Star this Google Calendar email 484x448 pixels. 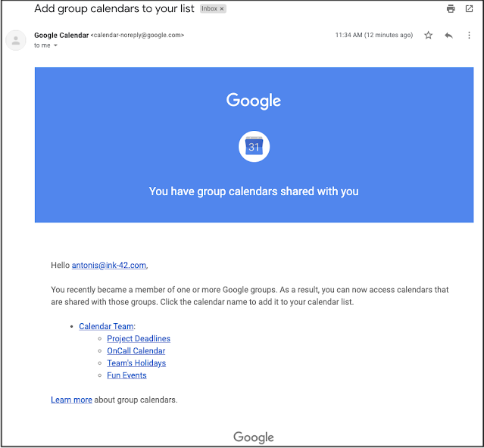point(428,36)
